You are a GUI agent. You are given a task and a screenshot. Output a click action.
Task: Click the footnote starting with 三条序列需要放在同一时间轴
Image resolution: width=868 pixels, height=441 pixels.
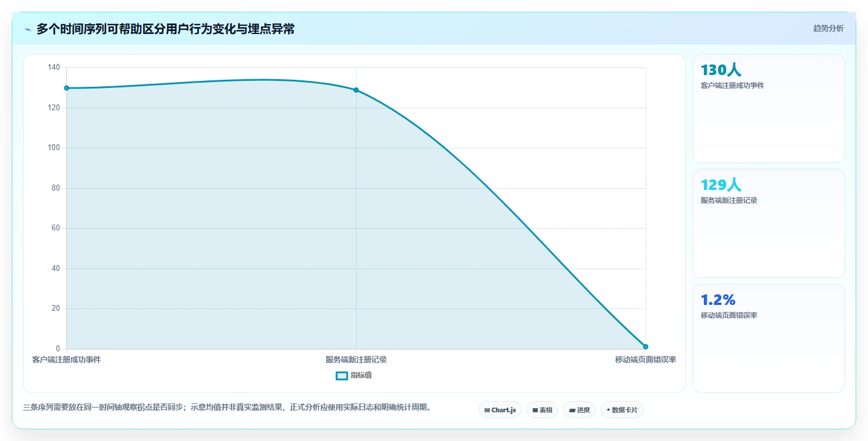pyautogui.click(x=228, y=407)
